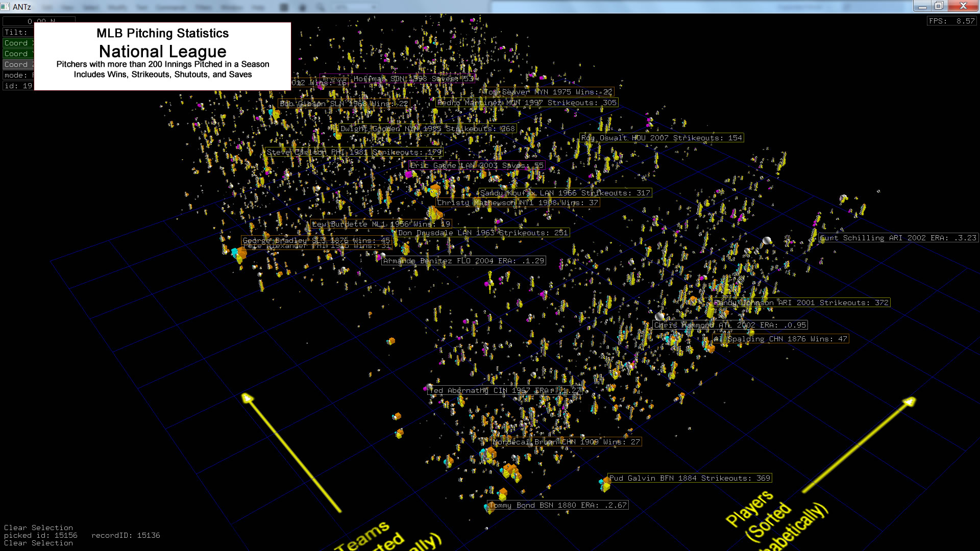The height and width of the screenshot is (551, 980).
Task: Click the FPS counter readout
Action: [951, 21]
